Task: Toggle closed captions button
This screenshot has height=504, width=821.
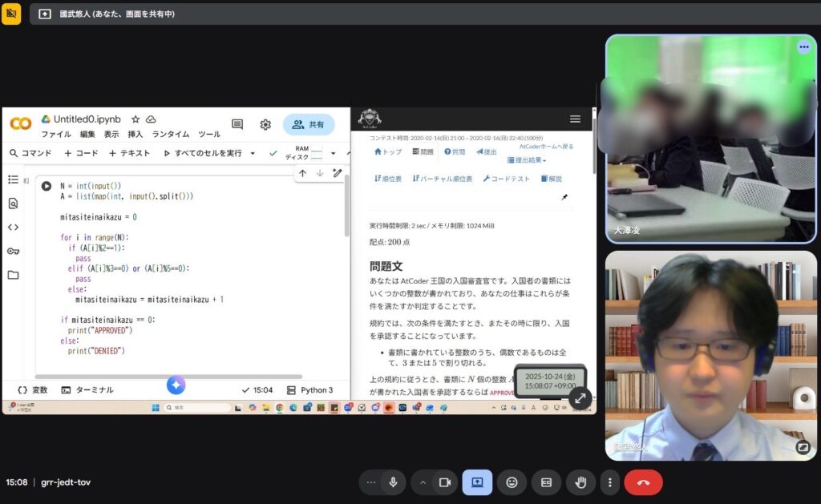Action: pyautogui.click(x=546, y=482)
